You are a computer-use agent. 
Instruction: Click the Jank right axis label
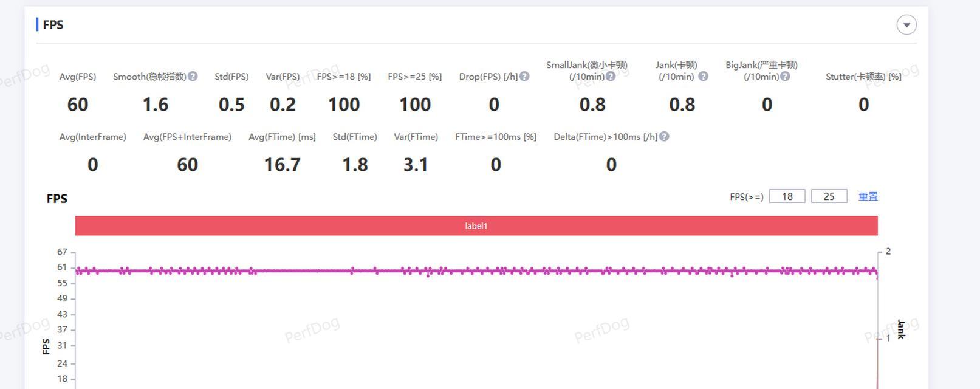click(901, 329)
